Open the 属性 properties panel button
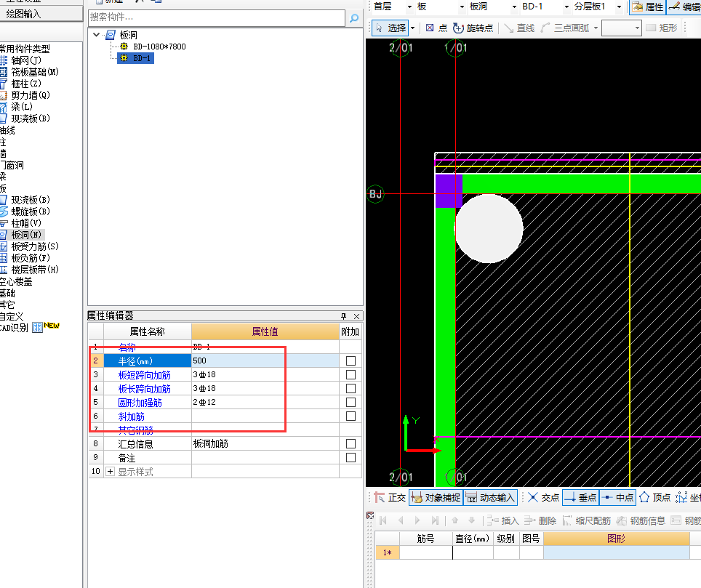 pyautogui.click(x=648, y=7)
